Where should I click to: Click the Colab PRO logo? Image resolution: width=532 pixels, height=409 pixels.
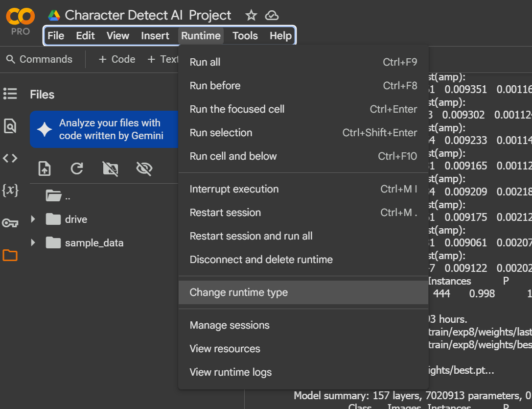(21, 21)
